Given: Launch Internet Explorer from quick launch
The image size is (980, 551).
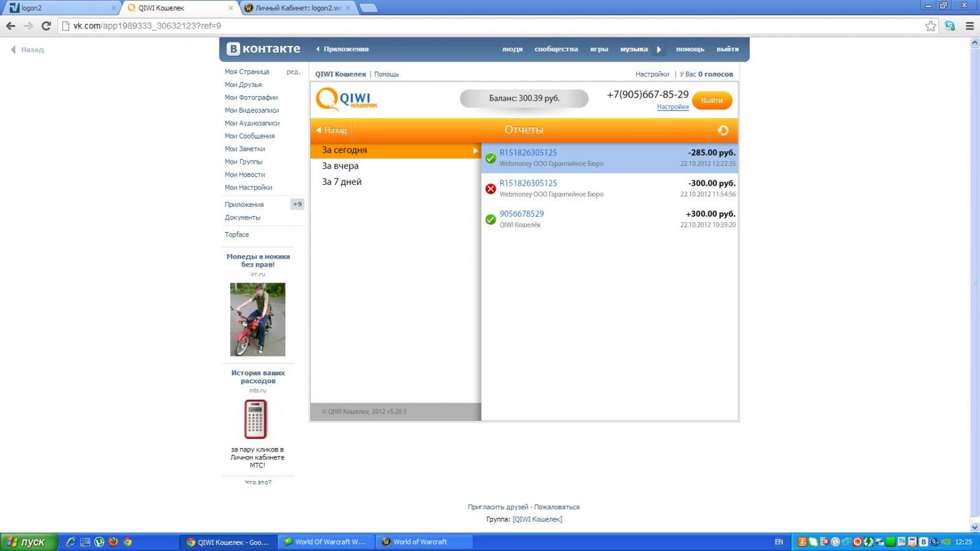Looking at the screenshot, I should pyautogui.click(x=71, y=542).
